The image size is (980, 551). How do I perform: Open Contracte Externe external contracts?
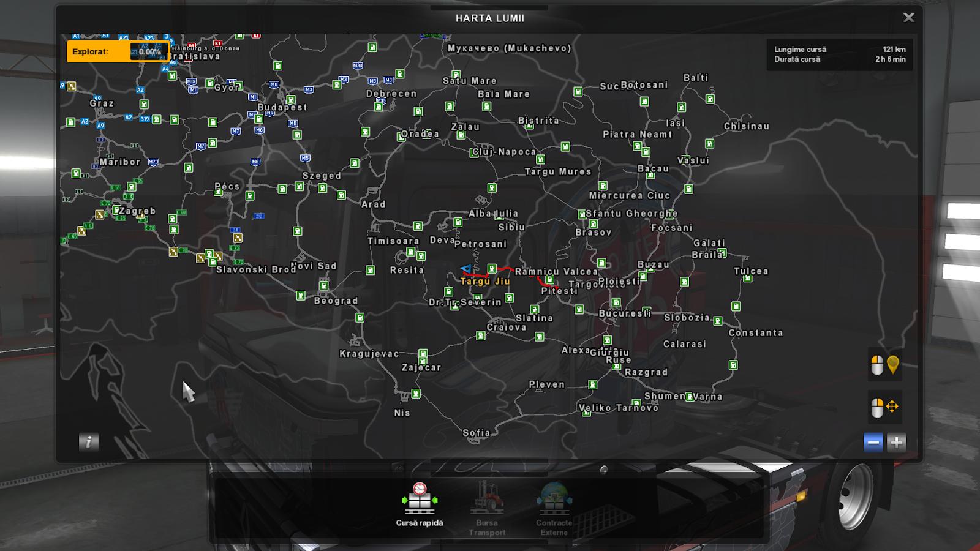pos(554,508)
